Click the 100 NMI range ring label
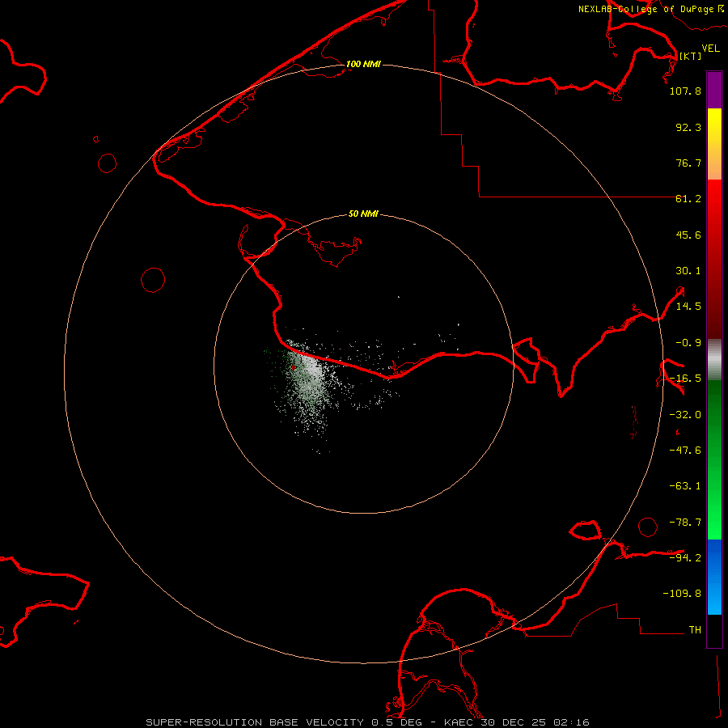The width and height of the screenshot is (728, 728). [363, 64]
